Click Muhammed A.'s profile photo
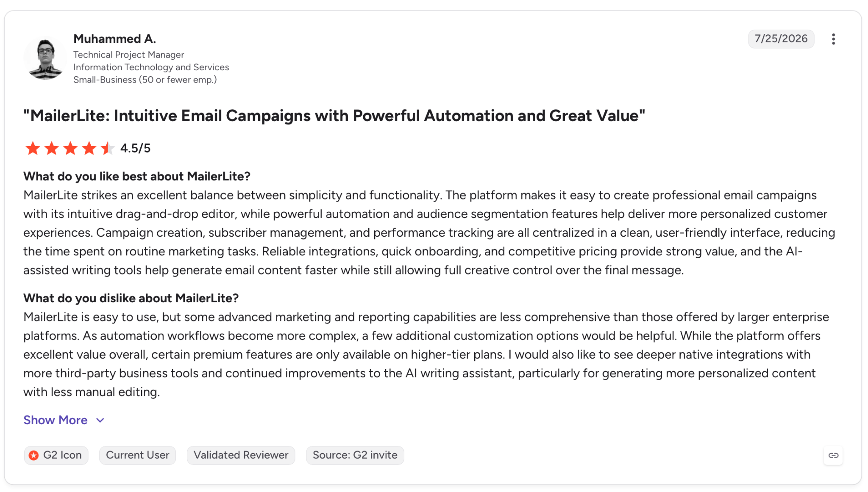 click(x=45, y=58)
